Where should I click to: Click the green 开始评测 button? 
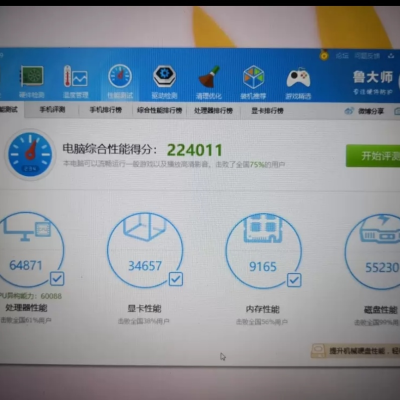[x=373, y=156]
